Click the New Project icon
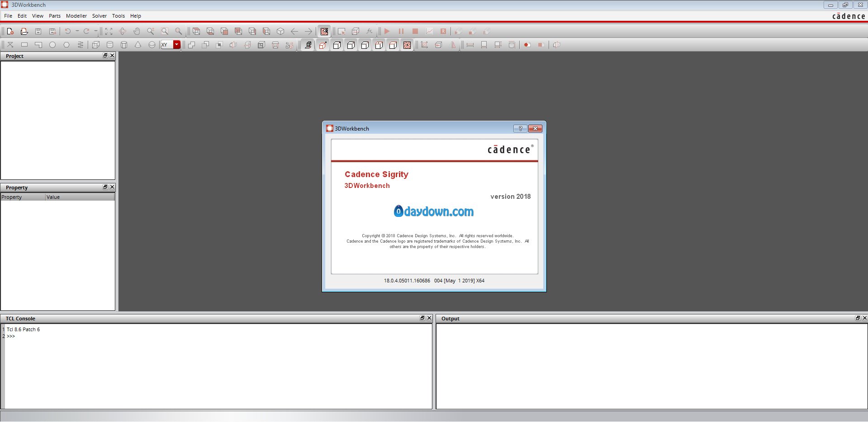The height and width of the screenshot is (422, 868). coord(10,31)
